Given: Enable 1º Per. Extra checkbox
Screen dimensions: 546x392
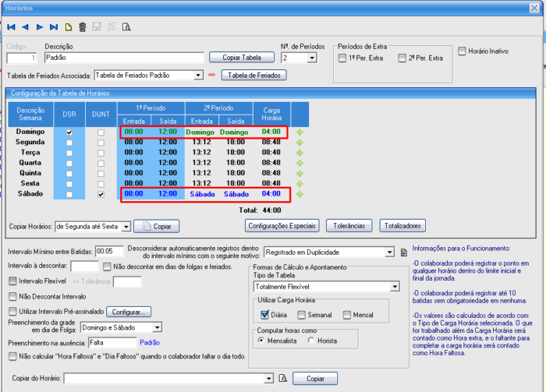Looking at the screenshot, I should 342,58.
